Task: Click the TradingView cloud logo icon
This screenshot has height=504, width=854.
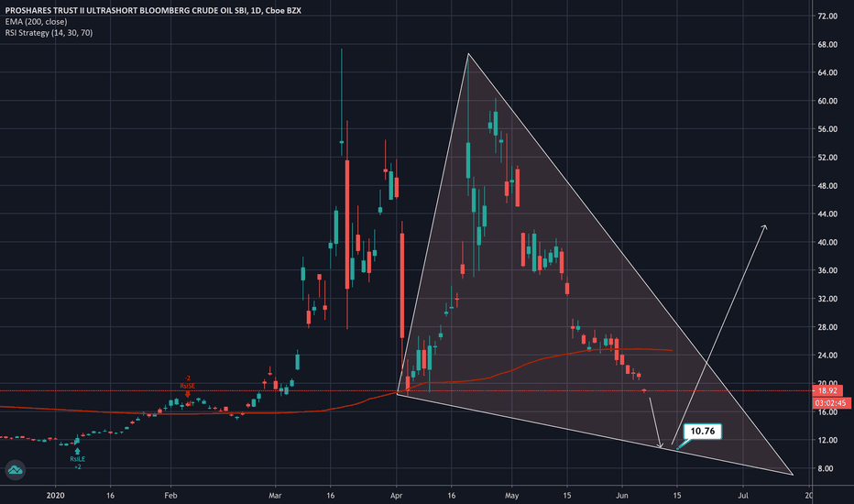Action: click(15, 470)
